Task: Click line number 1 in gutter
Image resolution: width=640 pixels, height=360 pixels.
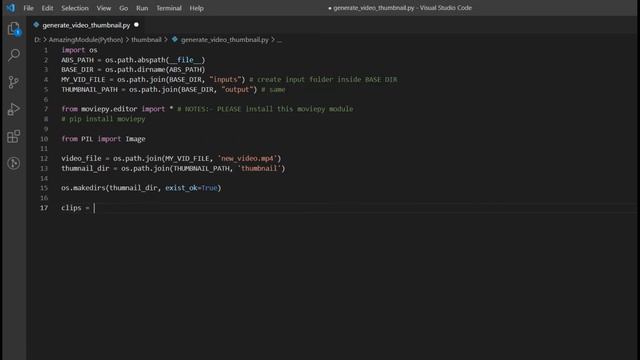Action: tap(46, 50)
